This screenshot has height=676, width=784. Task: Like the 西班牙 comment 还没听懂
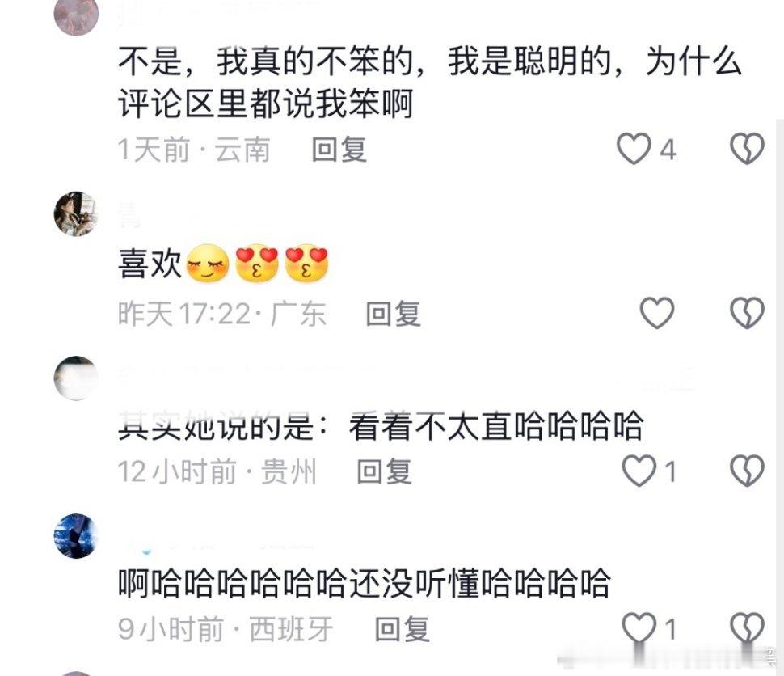tap(639, 627)
